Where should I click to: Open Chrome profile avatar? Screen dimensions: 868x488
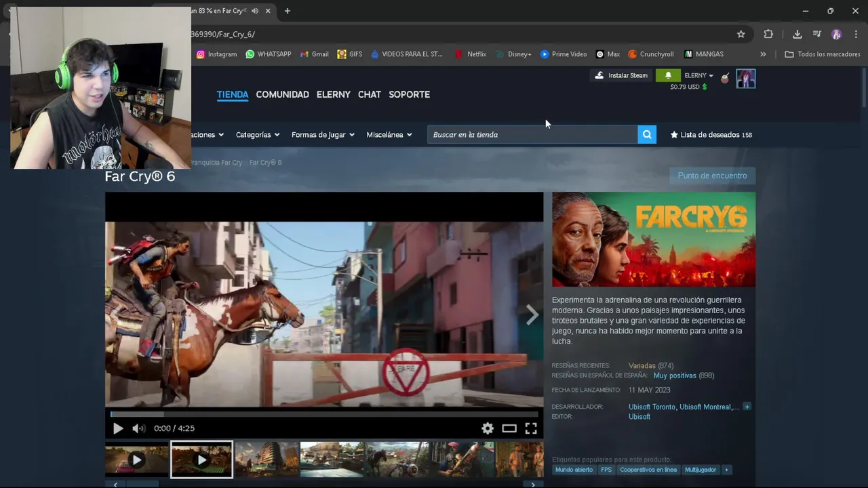coord(836,34)
